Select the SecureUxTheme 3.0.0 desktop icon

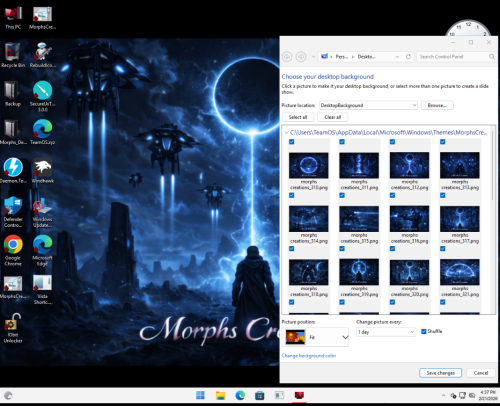pos(42,96)
